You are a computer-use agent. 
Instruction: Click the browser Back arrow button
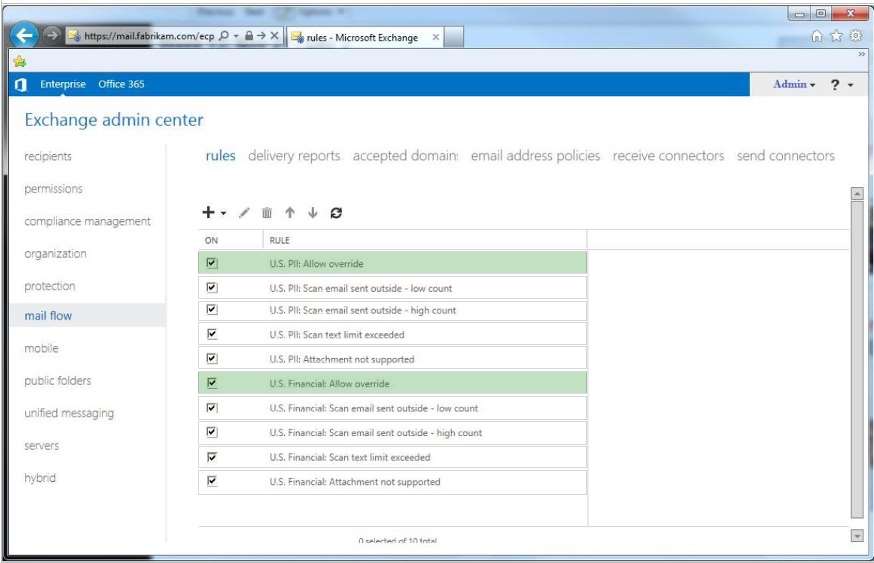24,36
